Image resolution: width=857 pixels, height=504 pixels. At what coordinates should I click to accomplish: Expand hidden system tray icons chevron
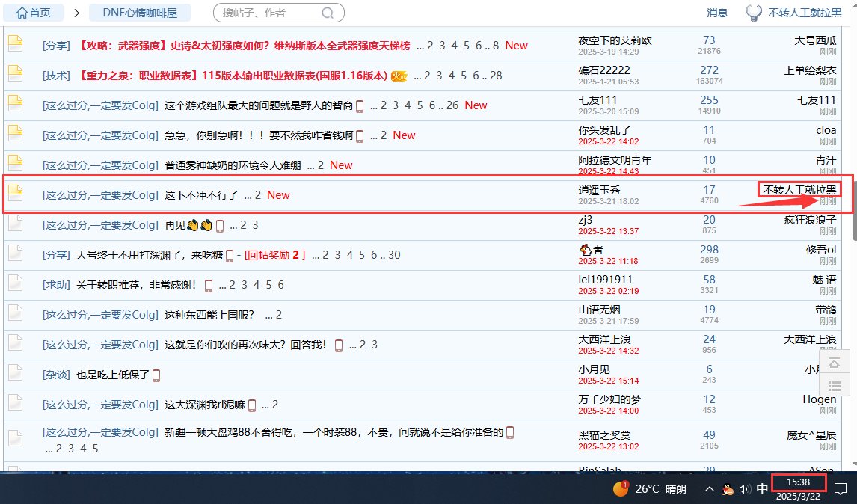710,489
